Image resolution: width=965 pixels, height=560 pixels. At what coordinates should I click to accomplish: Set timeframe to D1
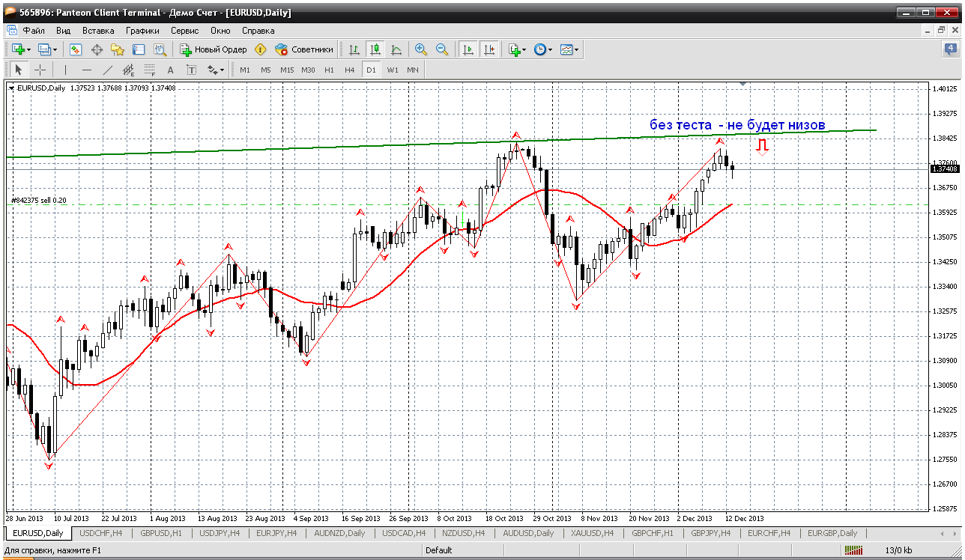pos(371,70)
